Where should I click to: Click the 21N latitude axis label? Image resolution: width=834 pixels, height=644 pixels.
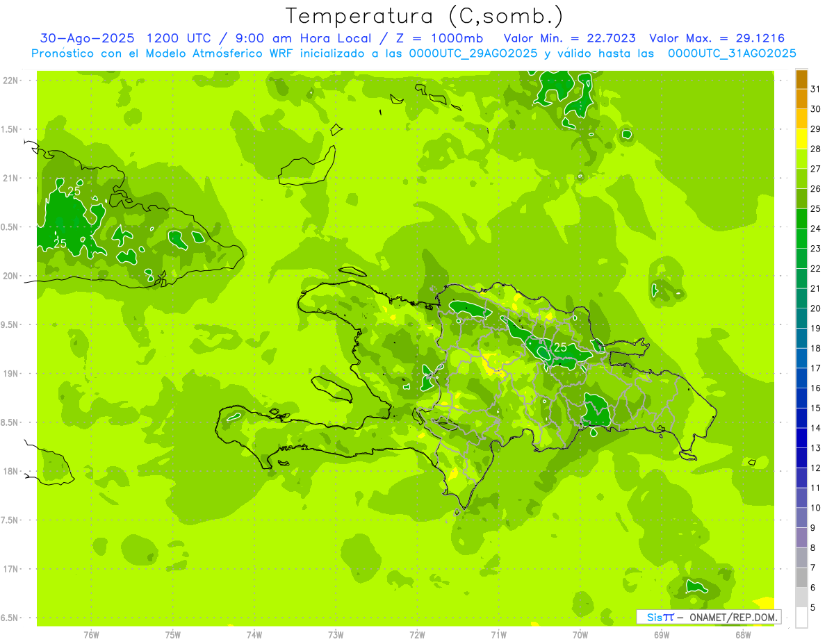[x=11, y=178]
